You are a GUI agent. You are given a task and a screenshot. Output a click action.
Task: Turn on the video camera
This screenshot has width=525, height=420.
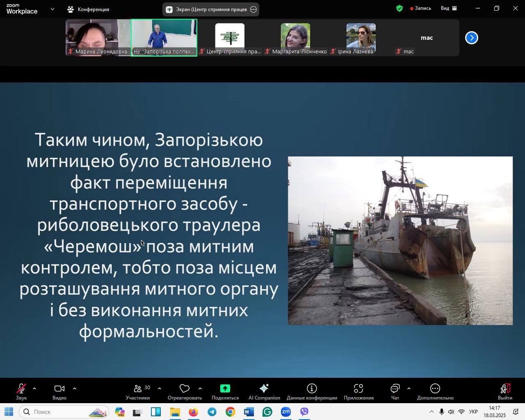coord(59,392)
